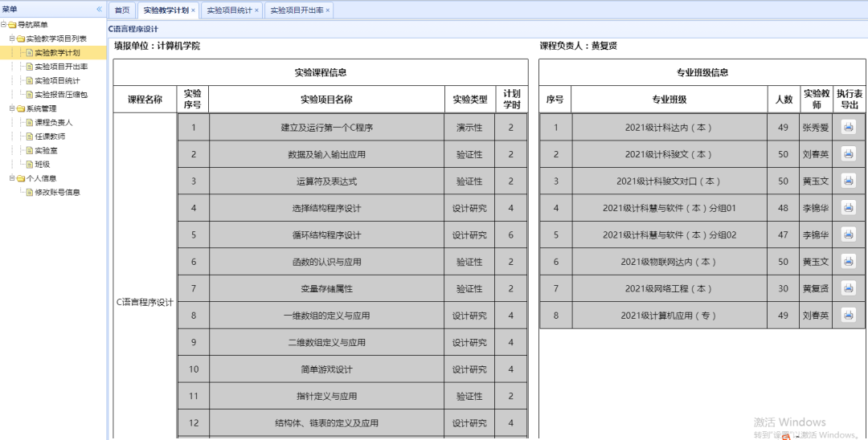
Task: Click export icon for 2021级计科慧与软件 分组02
Action: 849,234
